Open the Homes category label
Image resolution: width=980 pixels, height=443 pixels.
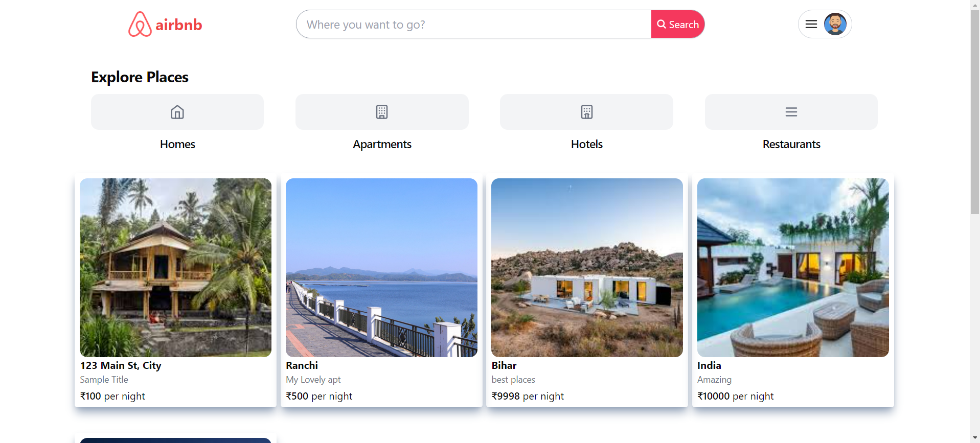tap(177, 144)
